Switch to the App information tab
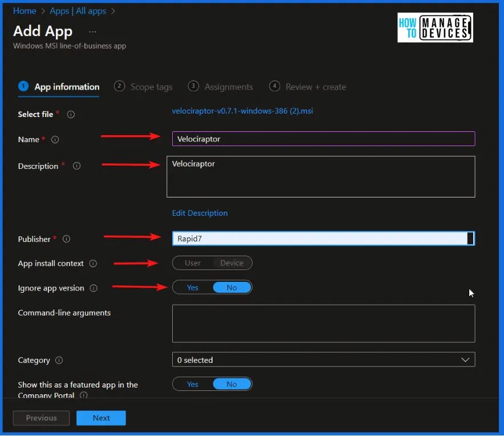The width and height of the screenshot is (504, 436). [x=59, y=87]
